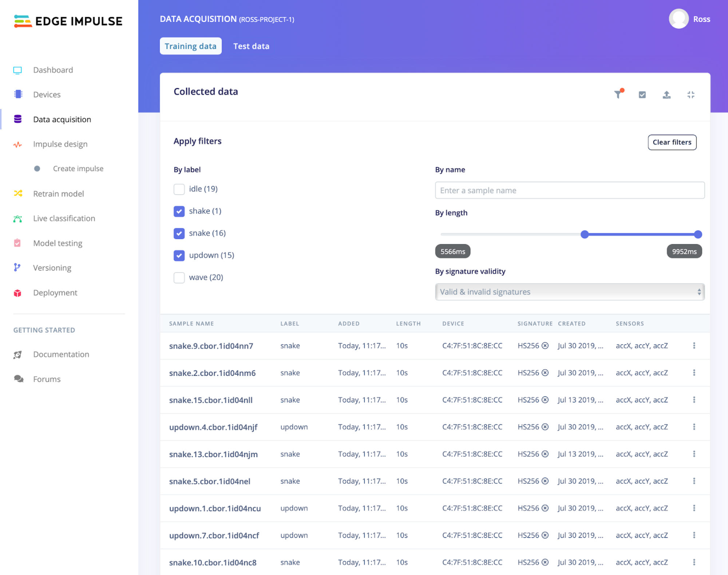
Task: Enable the wave label checkbox
Action: click(x=179, y=278)
